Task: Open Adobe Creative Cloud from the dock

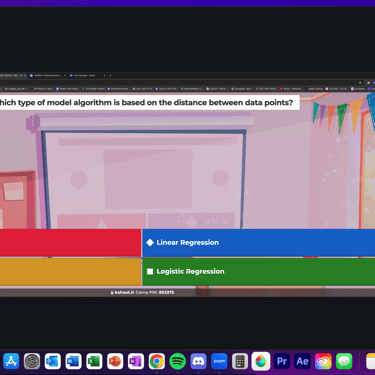Action: click(323, 361)
